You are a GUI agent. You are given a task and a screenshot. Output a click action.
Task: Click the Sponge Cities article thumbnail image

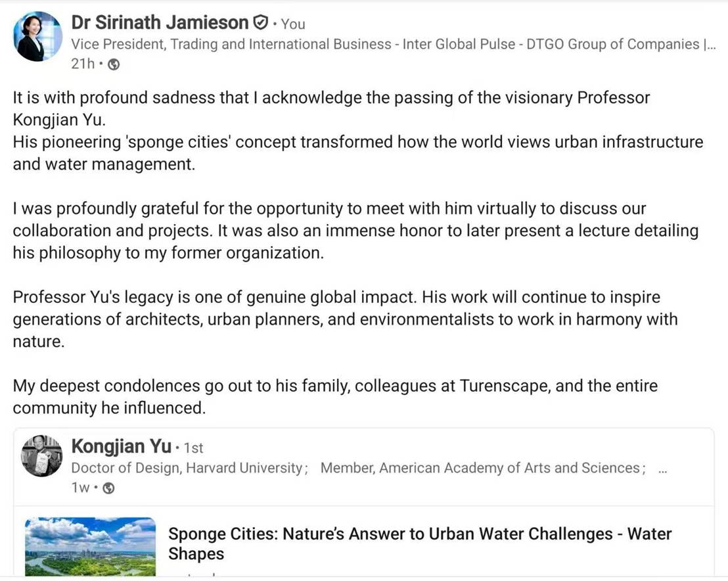tap(90, 547)
